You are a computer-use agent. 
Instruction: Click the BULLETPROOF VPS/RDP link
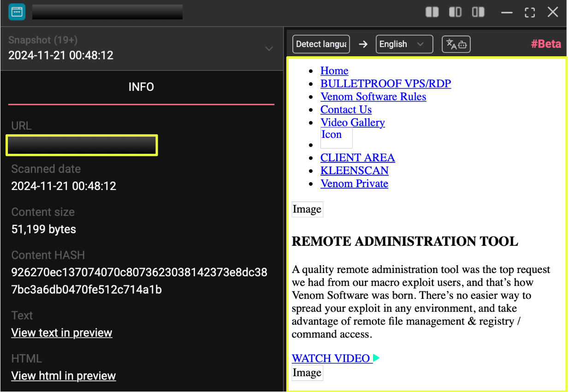pos(385,83)
